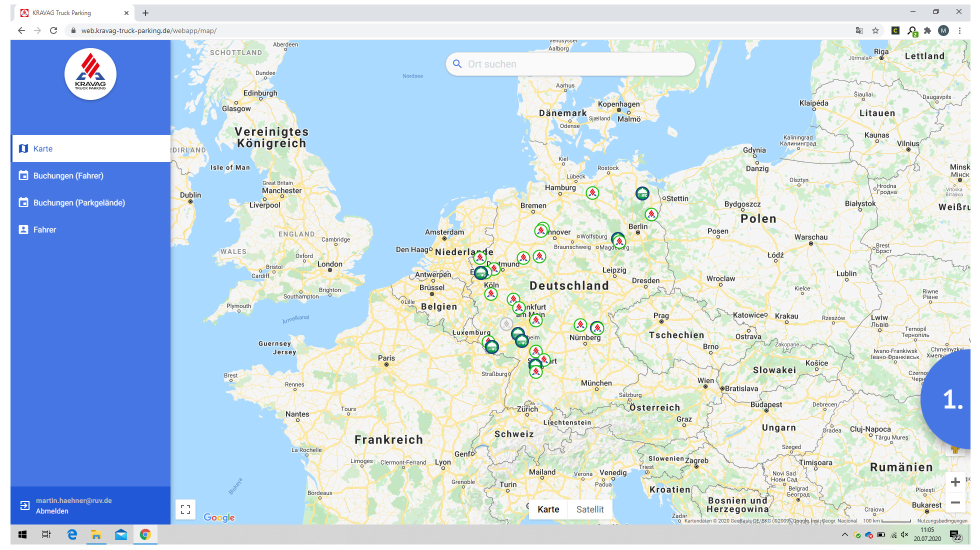Click the parking marker near Hamburg
The width and height of the screenshot is (980, 550).
pos(592,192)
